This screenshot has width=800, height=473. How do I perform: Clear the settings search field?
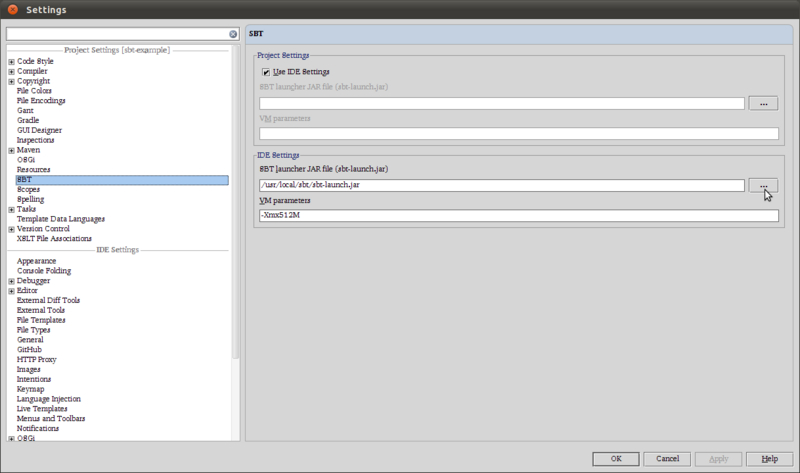(x=233, y=34)
